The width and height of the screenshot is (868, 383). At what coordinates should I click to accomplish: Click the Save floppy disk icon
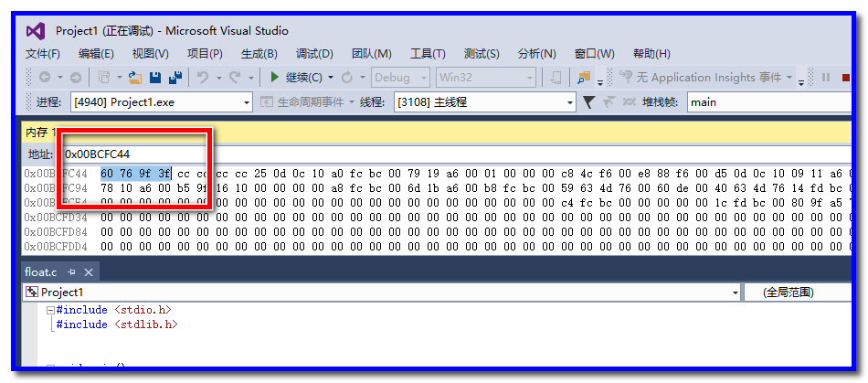point(155,78)
